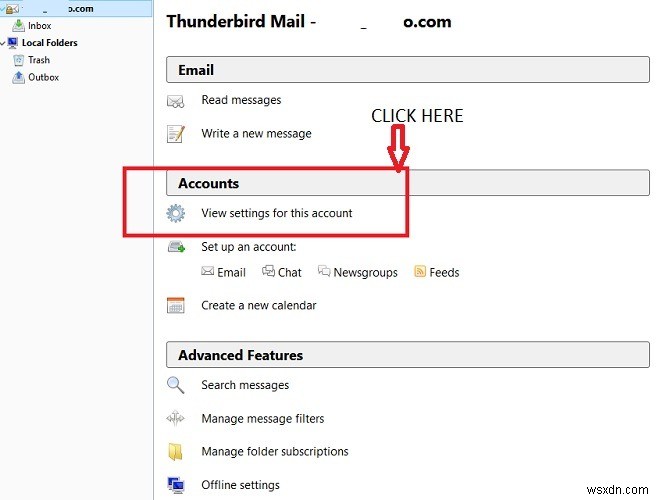The height and width of the screenshot is (500, 660).
Task: Open Write a new message
Action: (256, 134)
